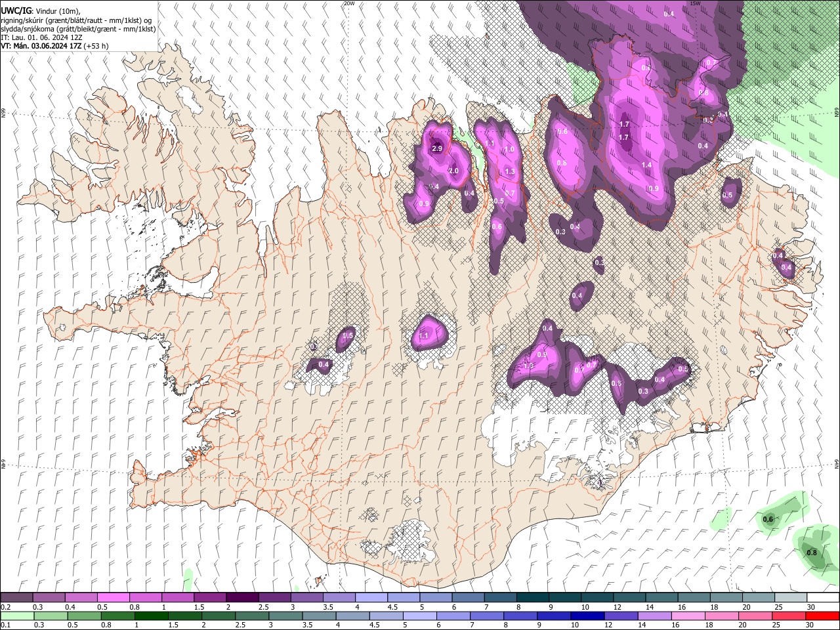The image size is (840, 630).
Task: Click the 'UWC/IG: Vindur (10m),' title line
Action: tap(41, 11)
